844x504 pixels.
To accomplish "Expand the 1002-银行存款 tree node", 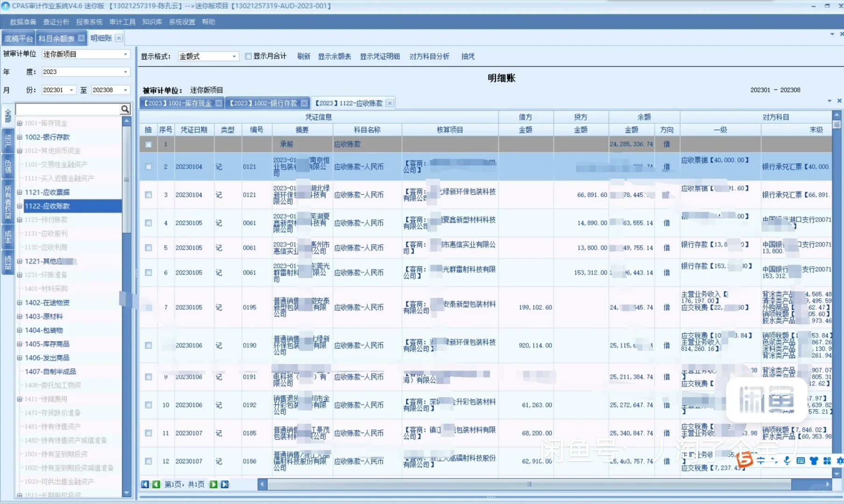I will pyautogui.click(x=20, y=137).
